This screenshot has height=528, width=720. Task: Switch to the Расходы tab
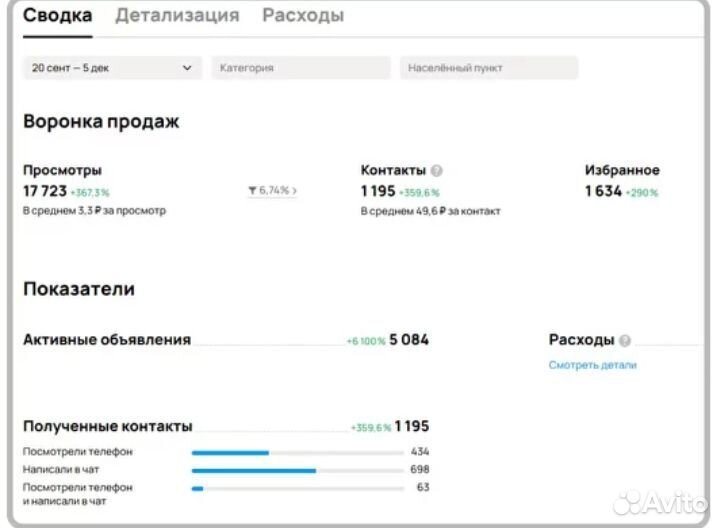[x=303, y=16]
